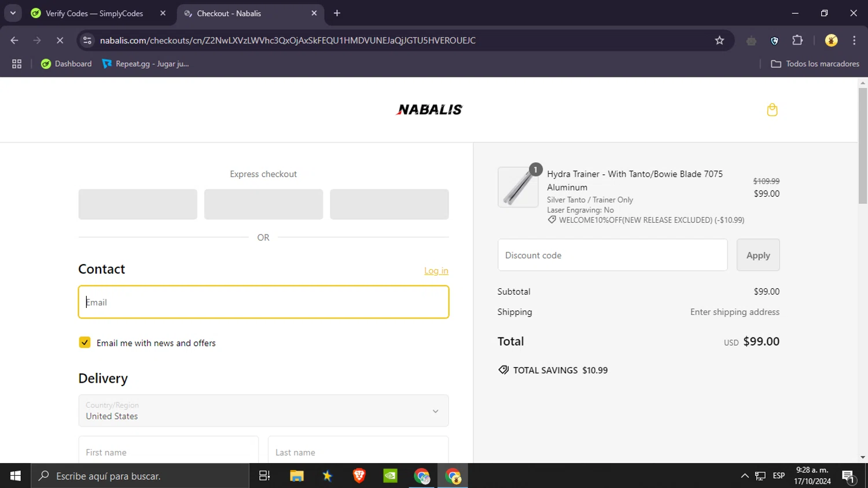868x488 pixels.
Task: Show hidden system tray icons
Action: [745, 476]
